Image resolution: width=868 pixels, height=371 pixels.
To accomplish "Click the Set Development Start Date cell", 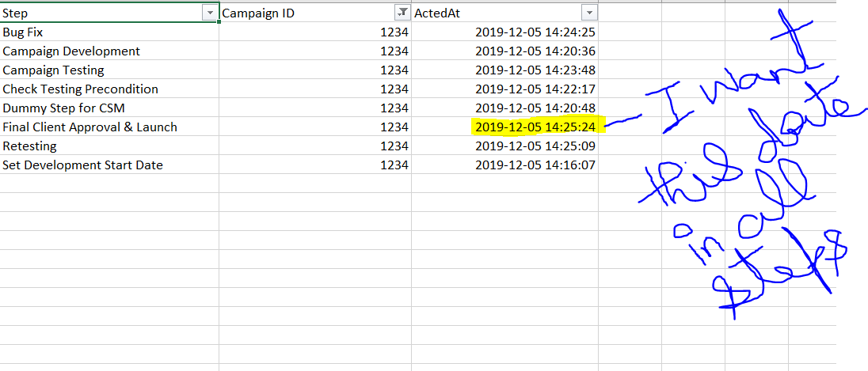I will 109,165.
